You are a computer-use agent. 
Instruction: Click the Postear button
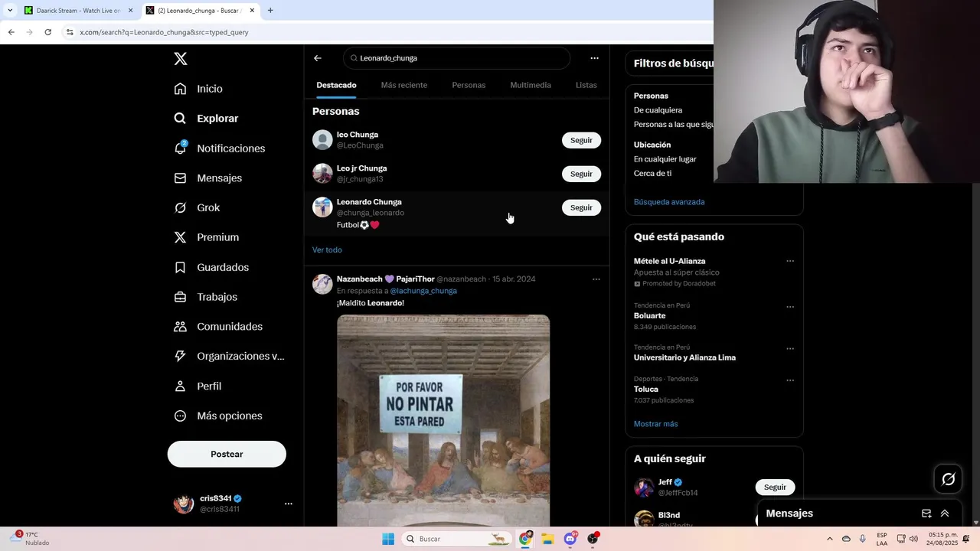point(227,454)
